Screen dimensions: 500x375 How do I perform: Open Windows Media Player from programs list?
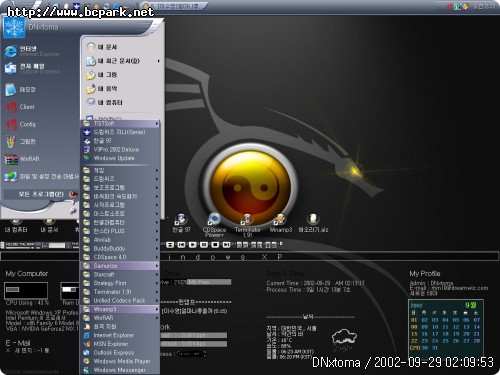pos(120,361)
